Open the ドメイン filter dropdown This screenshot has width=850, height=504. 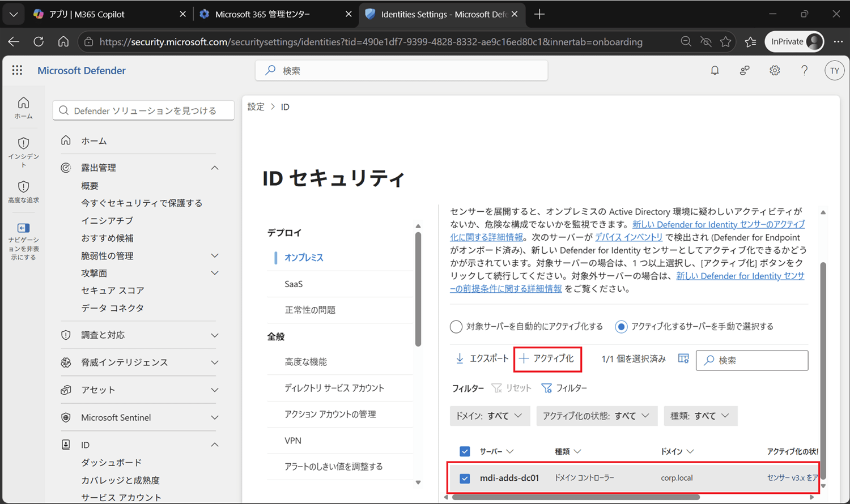tap(490, 416)
